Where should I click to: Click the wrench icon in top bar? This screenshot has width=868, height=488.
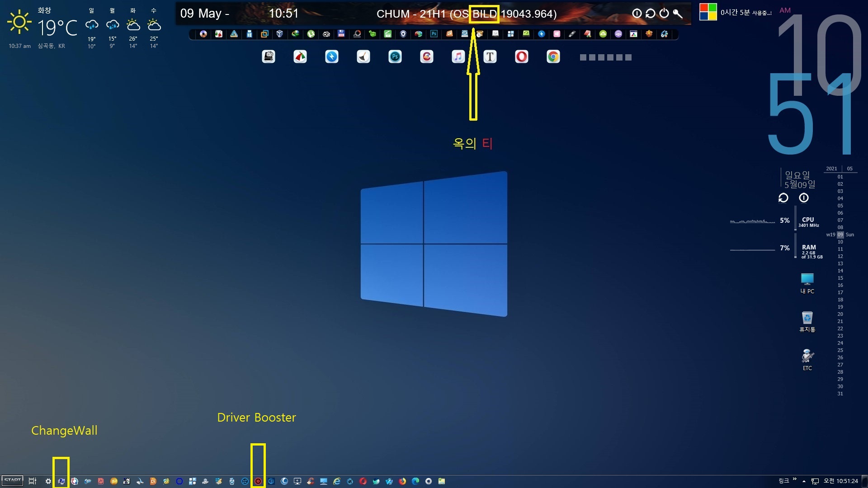(x=678, y=14)
